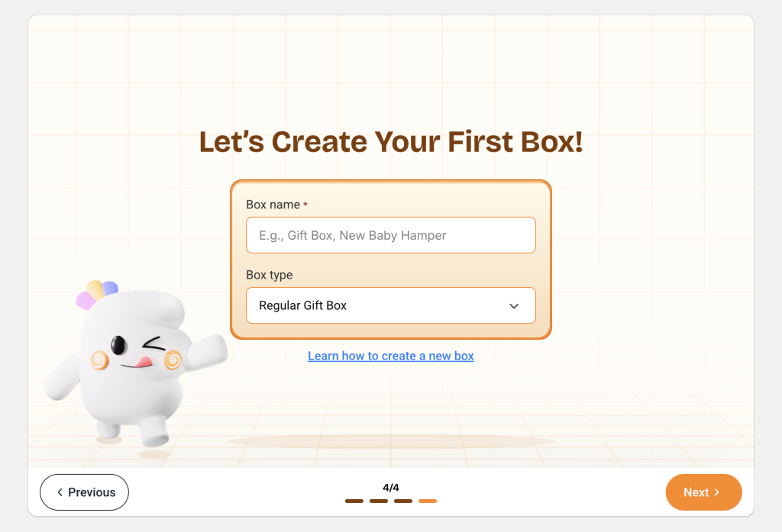Click the mascot's waving raised hand
This screenshot has height=532, width=782.
coord(208,351)
